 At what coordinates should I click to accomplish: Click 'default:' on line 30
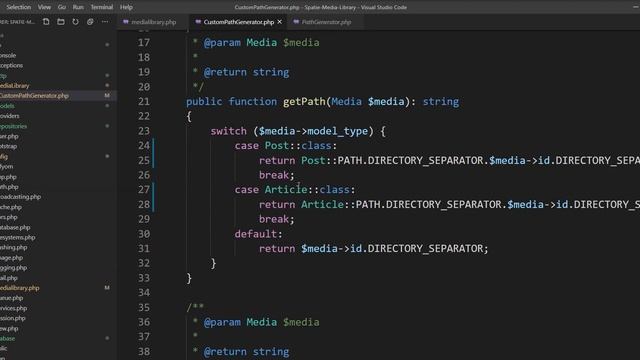258,234
